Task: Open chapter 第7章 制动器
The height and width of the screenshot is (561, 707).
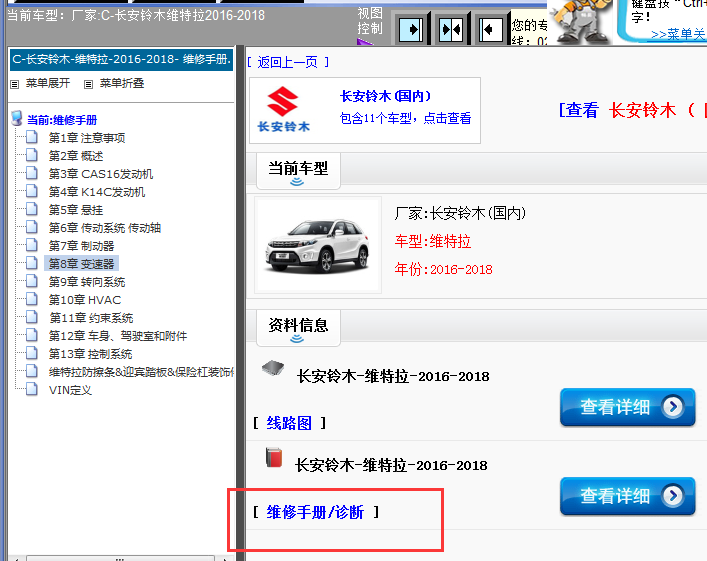Action: pos(82,246)
